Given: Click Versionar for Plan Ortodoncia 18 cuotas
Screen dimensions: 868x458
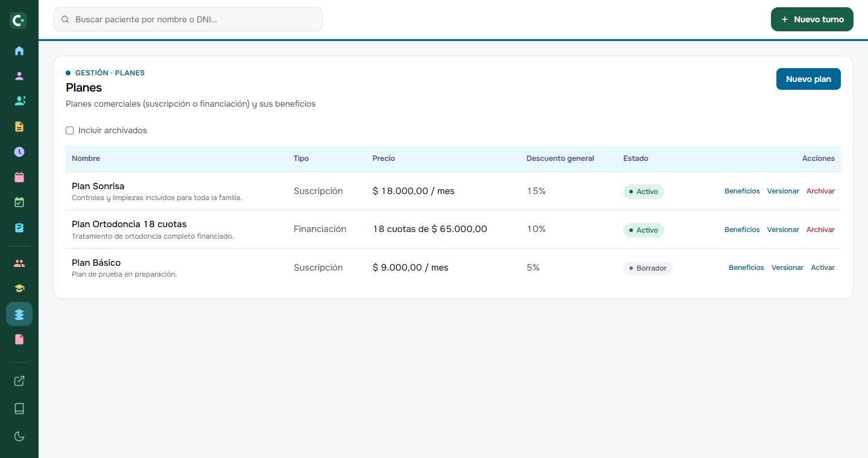Looking at the screenshot, I should pos(783,230).
